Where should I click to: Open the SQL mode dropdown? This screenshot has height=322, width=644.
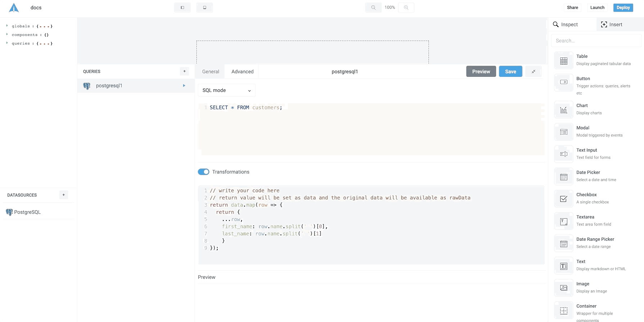click(x=227, y=91)
